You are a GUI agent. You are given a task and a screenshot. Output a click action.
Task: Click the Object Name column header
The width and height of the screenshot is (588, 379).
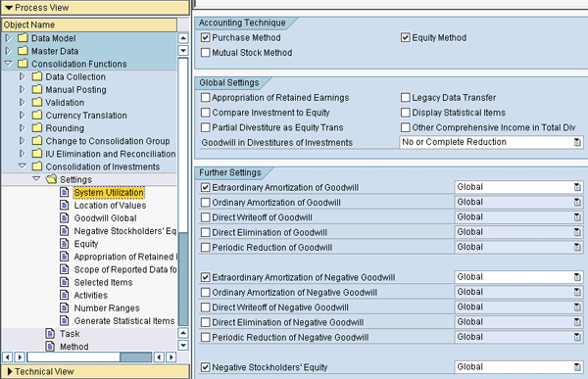[x=89, y=24]
